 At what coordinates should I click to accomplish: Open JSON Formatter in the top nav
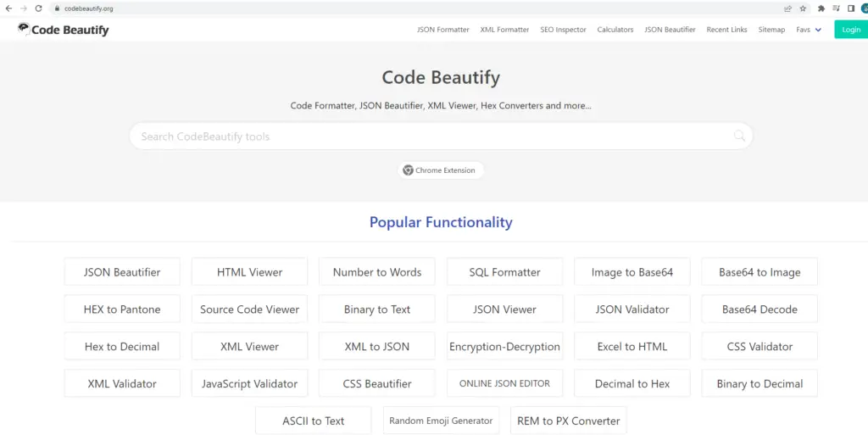point(442,30)
